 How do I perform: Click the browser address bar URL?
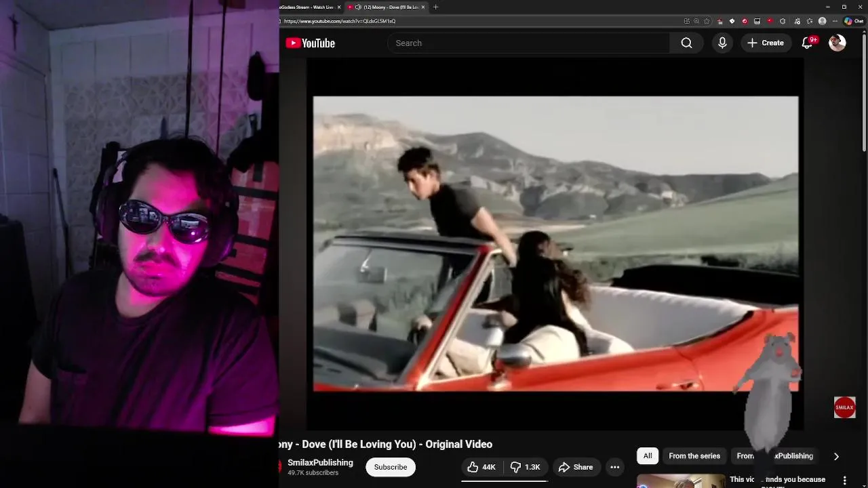pyautogui.click(x=340, y=21)
